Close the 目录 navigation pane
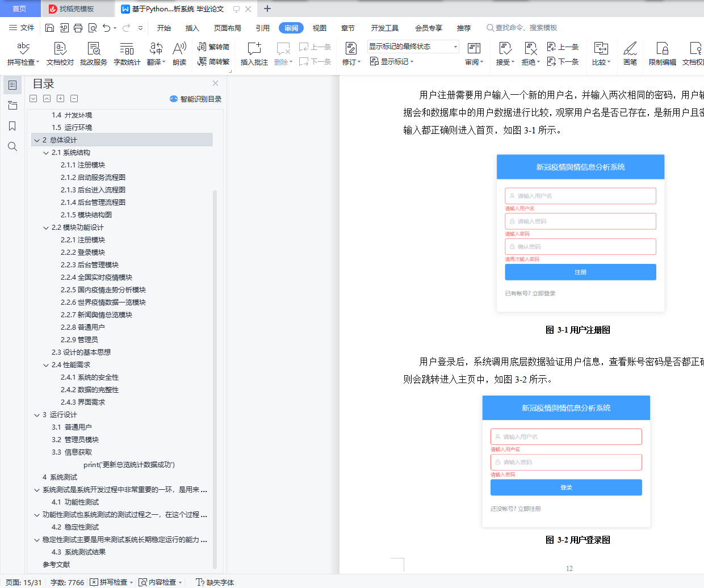 pos(215,83)
